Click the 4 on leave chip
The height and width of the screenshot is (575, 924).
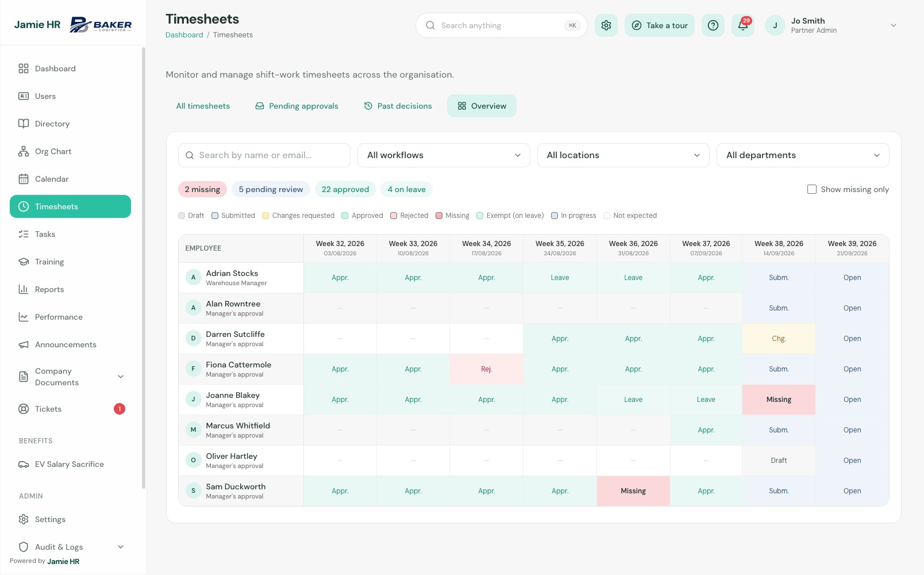pos(406,189)
